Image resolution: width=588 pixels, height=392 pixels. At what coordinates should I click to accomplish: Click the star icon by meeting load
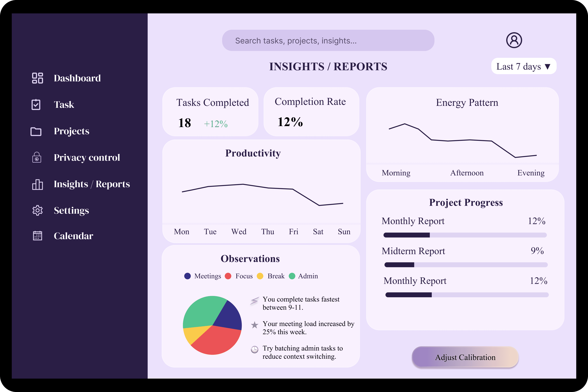(254, 325)
